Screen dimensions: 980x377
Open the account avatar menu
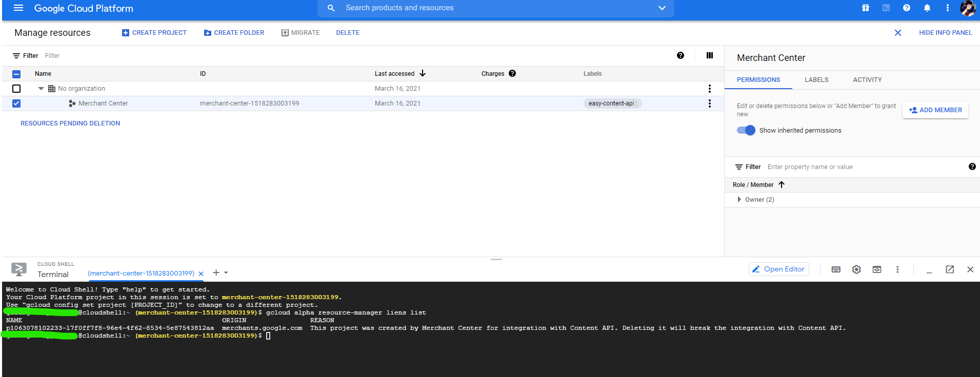pyautogui.click(x=968, y=8)
